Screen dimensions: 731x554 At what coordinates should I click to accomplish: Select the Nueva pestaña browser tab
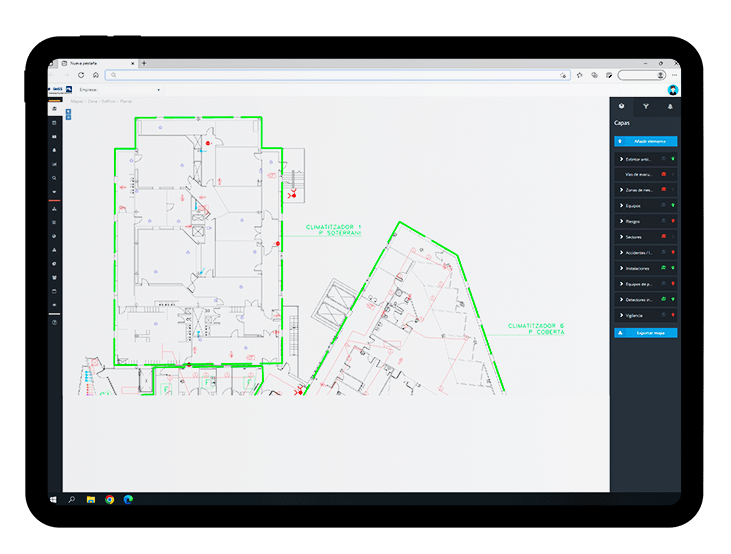pyautogui.click(x=98, y=63)
